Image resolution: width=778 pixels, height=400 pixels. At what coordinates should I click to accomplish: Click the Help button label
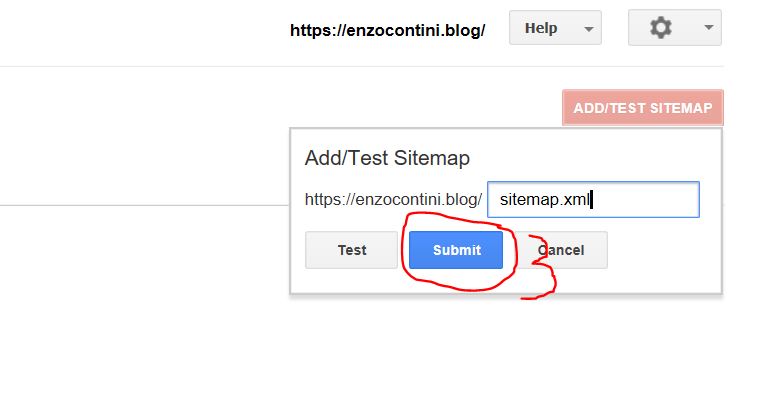point(541,28)
